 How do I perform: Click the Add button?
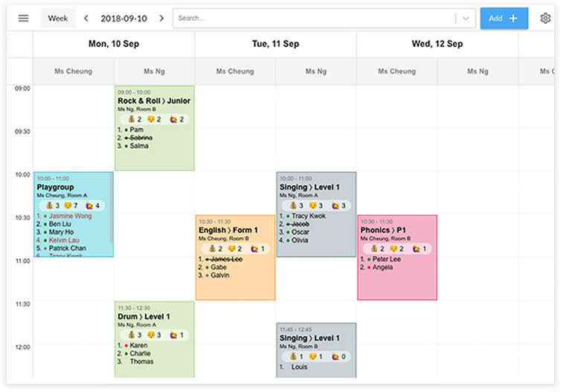point(504,19)
